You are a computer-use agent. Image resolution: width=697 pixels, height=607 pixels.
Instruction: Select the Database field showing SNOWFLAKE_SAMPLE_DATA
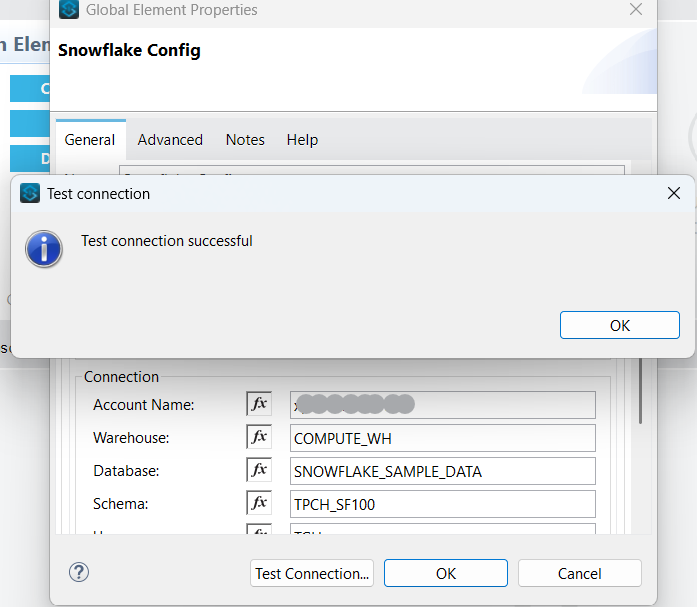tap(442, 471)
